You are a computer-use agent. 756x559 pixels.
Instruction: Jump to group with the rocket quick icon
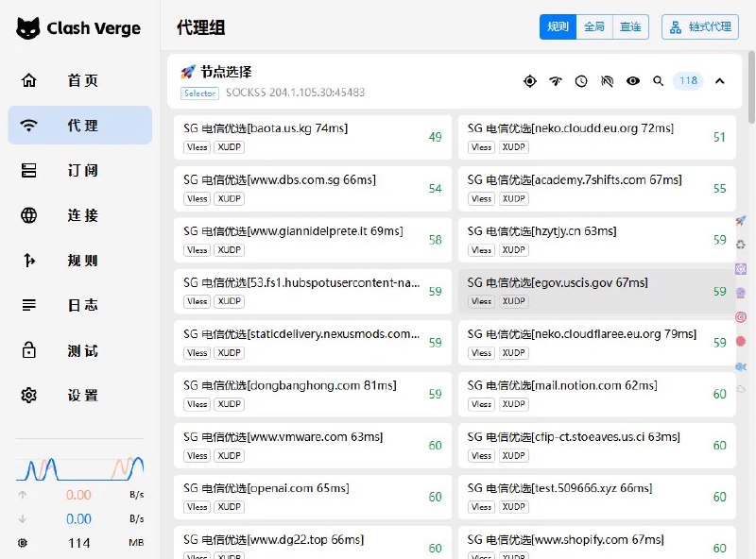(741, 221)
